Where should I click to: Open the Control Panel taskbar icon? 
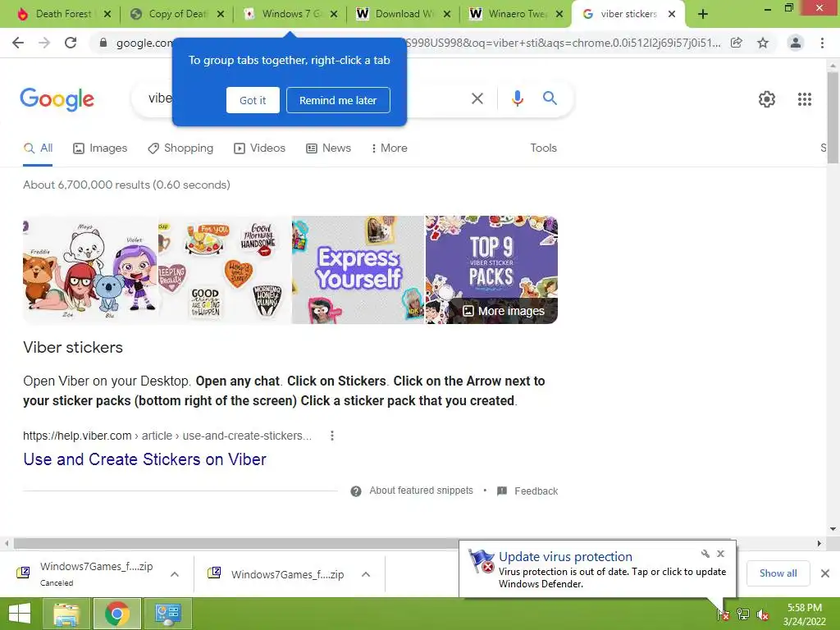pyautogui.click(x=167, y=614)
